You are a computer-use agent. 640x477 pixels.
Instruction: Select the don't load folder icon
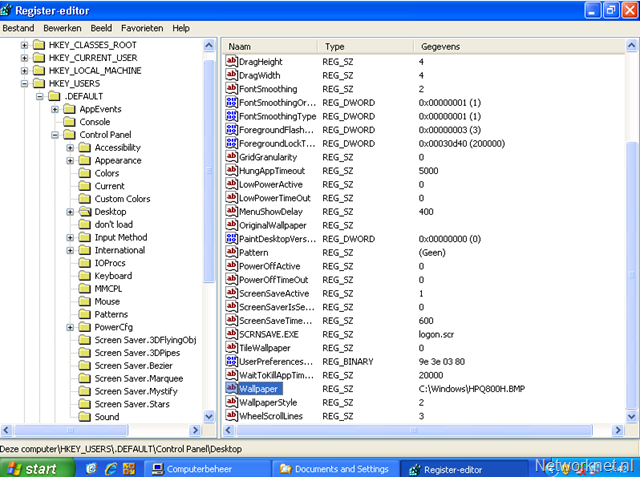pos(84,224)
